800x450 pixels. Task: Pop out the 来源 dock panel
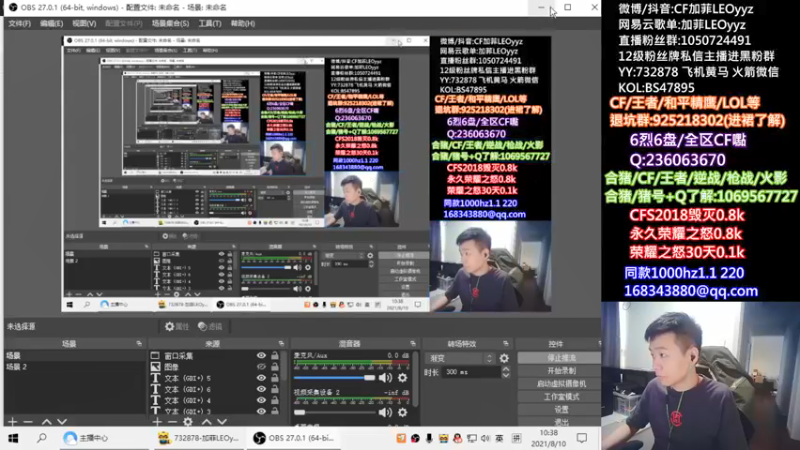281,344
